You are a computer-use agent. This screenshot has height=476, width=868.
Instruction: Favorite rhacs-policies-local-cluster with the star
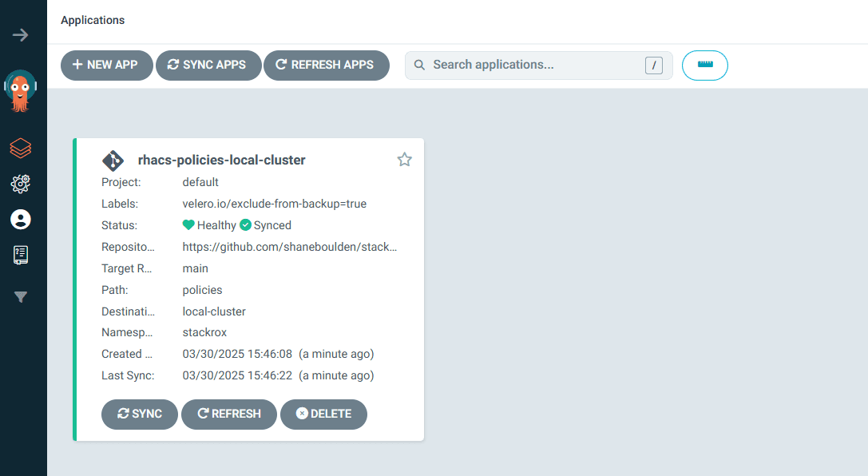pos(404,160)
